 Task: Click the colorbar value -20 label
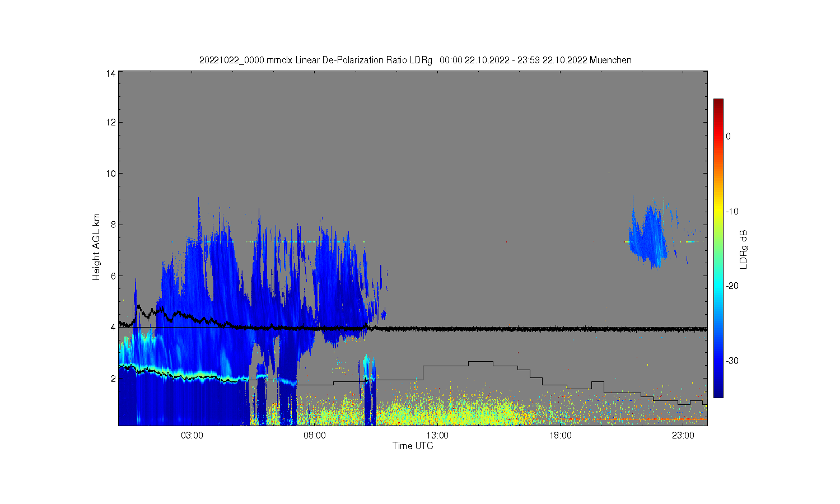coord(732,286)
